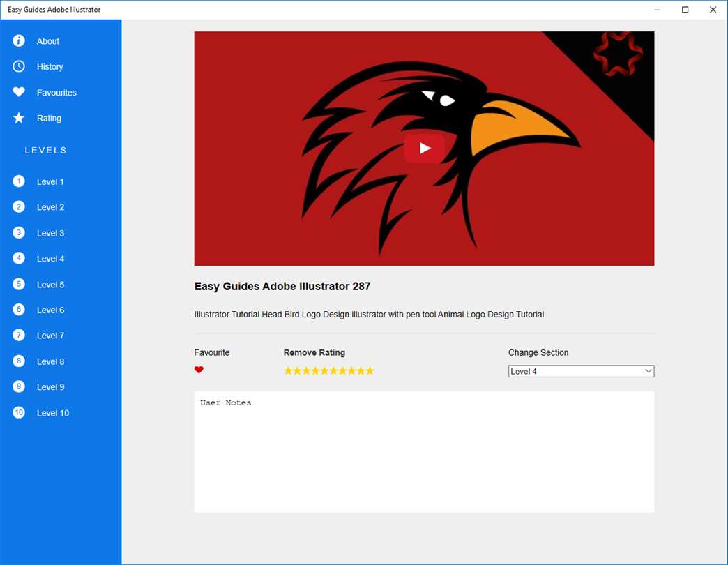Go to Level 2 label
This screenshot has height=565, width=728.
click(x=50, y=208)
